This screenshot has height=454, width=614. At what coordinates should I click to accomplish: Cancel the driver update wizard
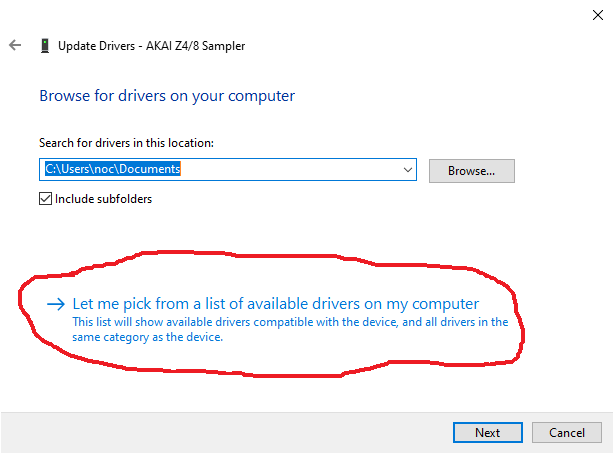pos(567,432)
